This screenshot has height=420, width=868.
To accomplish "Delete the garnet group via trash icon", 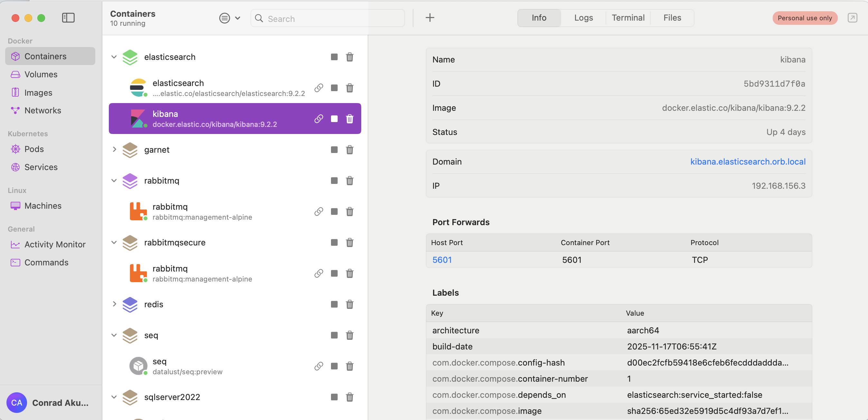I will (x=349, y=150).
